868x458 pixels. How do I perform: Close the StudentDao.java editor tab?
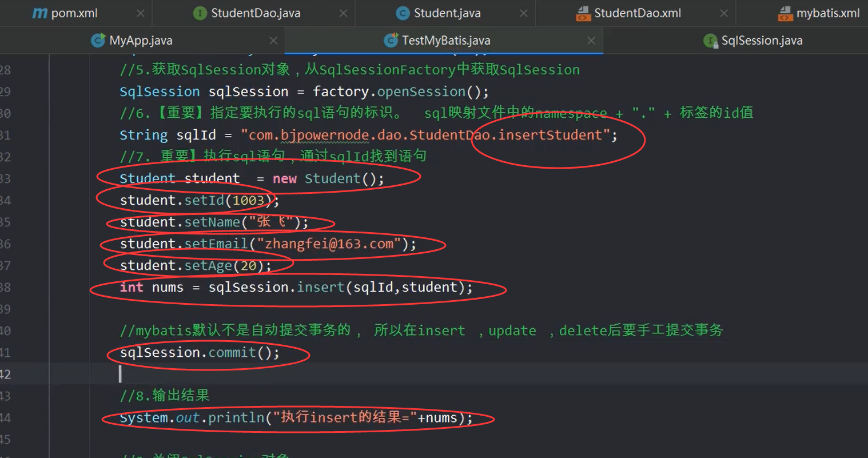click(344, 13)
